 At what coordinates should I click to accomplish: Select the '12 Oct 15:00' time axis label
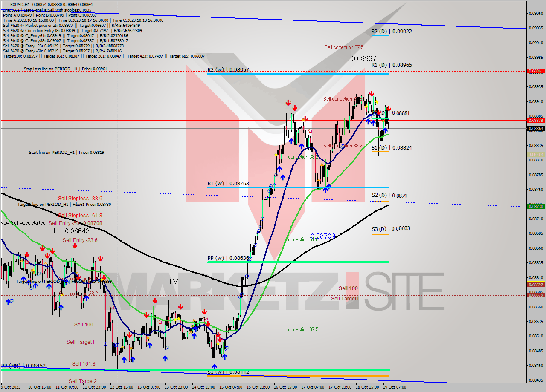click(x=121, y=387)
